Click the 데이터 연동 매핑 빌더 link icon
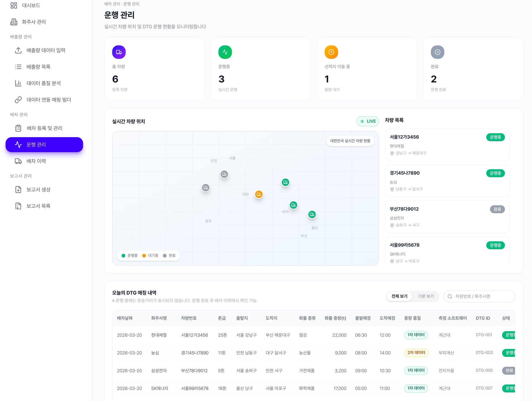Image resolution: width=532 pixels, height=401 pixels. [18, 100]
